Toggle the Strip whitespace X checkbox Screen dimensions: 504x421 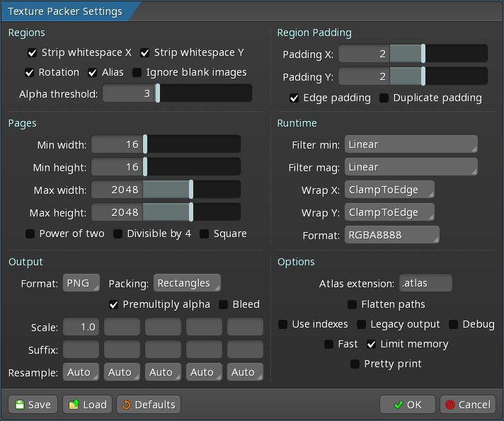[32, 52]
